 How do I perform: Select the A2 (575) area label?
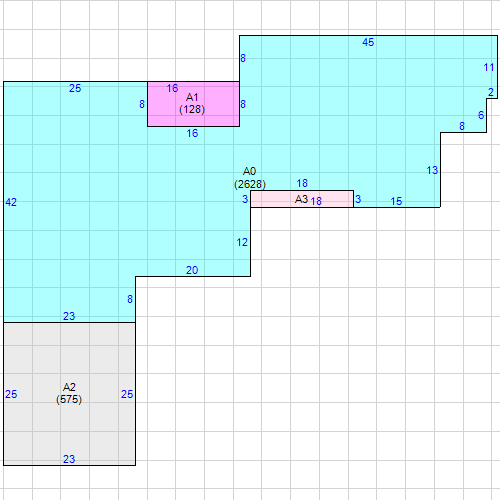tap(69, 393)
